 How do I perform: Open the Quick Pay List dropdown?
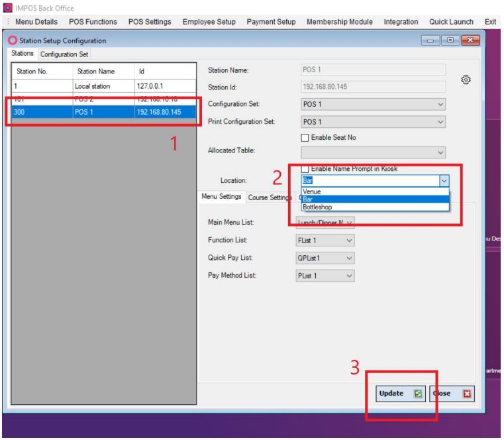point(325,258)
